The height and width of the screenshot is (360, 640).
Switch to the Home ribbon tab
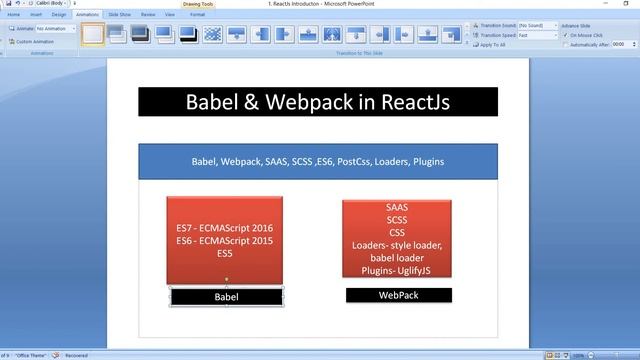coord(13,14)
